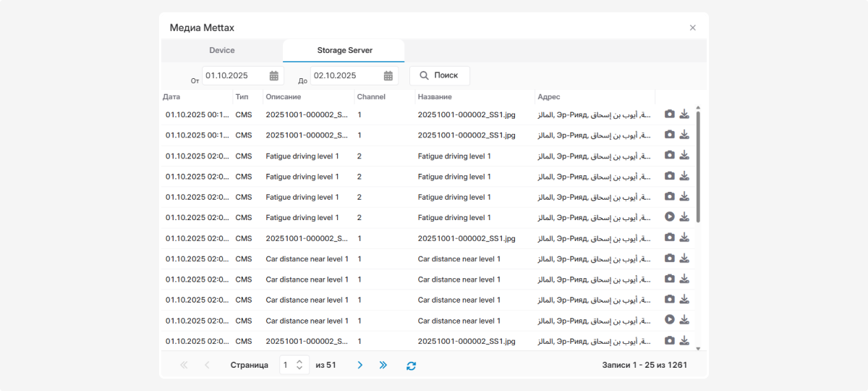Click the vertical scrollbar of the table
Image resolution: width=868 pixels, height=391 pixels.
698,167
